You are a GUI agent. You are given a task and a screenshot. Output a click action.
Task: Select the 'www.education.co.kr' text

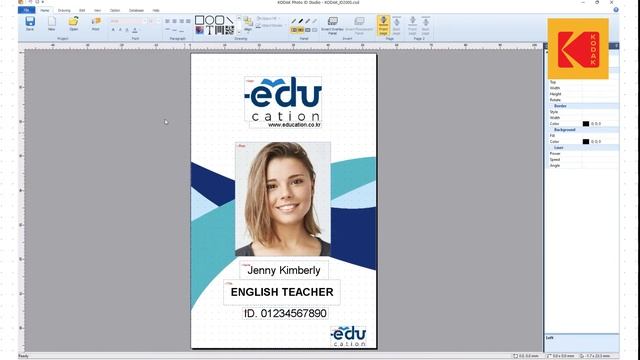tap(294, 125)
